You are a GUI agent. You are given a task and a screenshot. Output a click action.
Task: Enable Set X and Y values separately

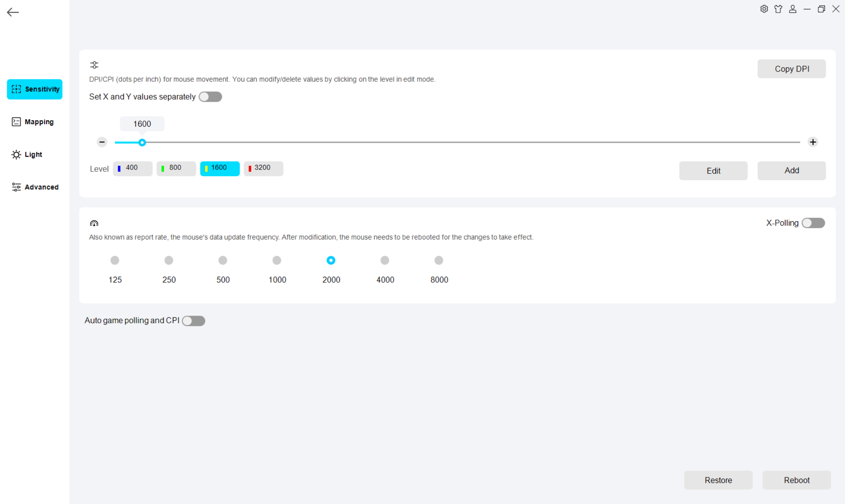(210, 97)
